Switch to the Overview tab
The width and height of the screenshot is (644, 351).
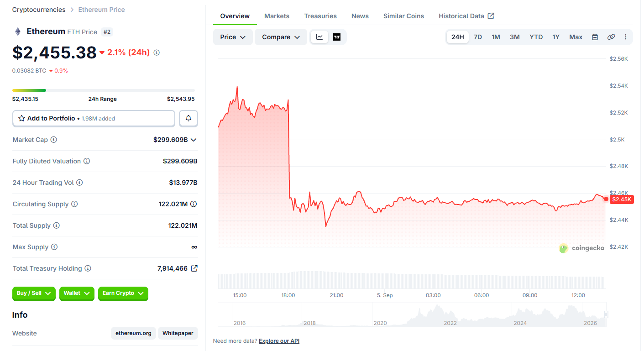(x=235, y=16)
